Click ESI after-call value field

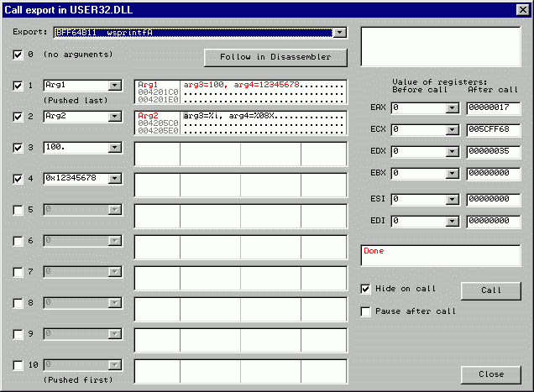click(x=494, y=200)
